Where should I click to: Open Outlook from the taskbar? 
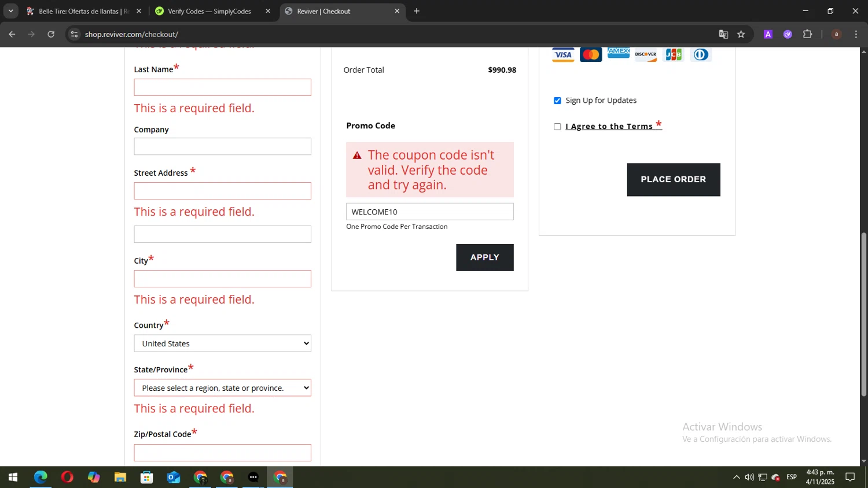[x=174, y=478]
